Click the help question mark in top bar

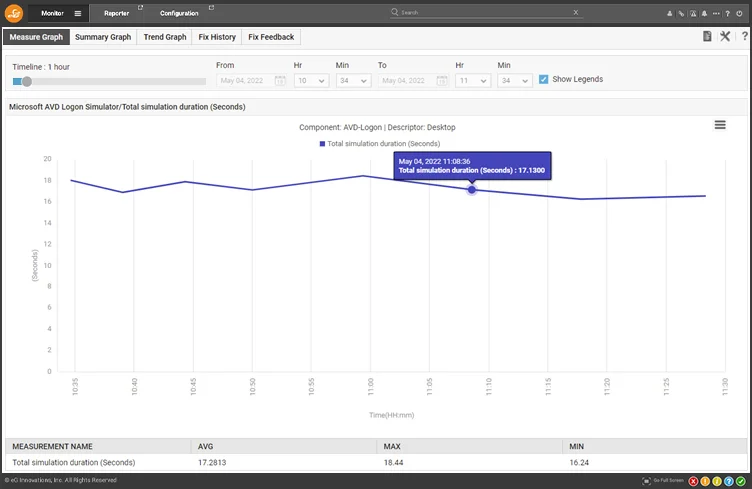point(728,13)
